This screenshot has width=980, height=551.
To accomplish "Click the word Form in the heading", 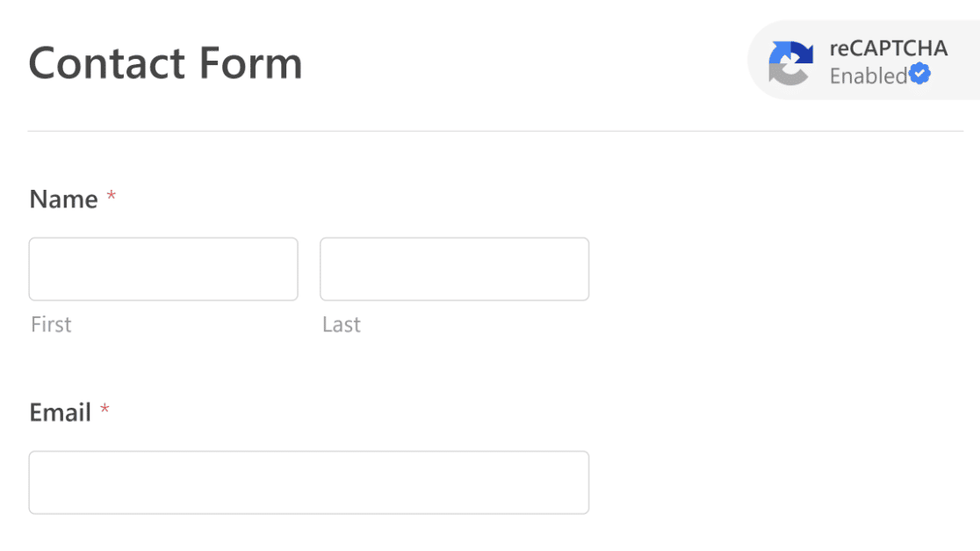I will [250, 63].
